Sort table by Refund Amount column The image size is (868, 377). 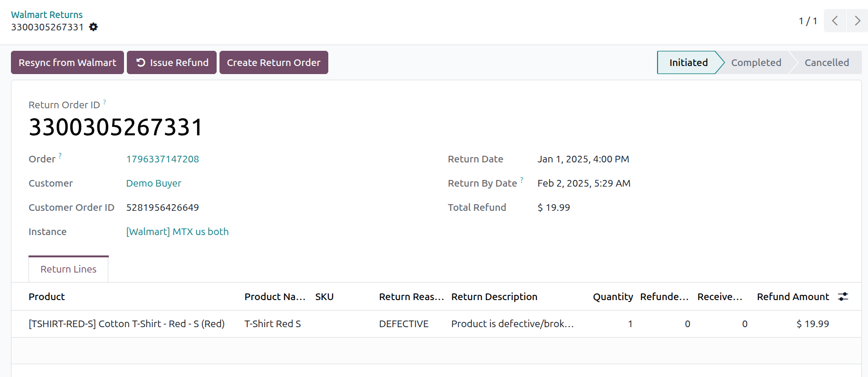pyautogui.click(x=792, y=297)
